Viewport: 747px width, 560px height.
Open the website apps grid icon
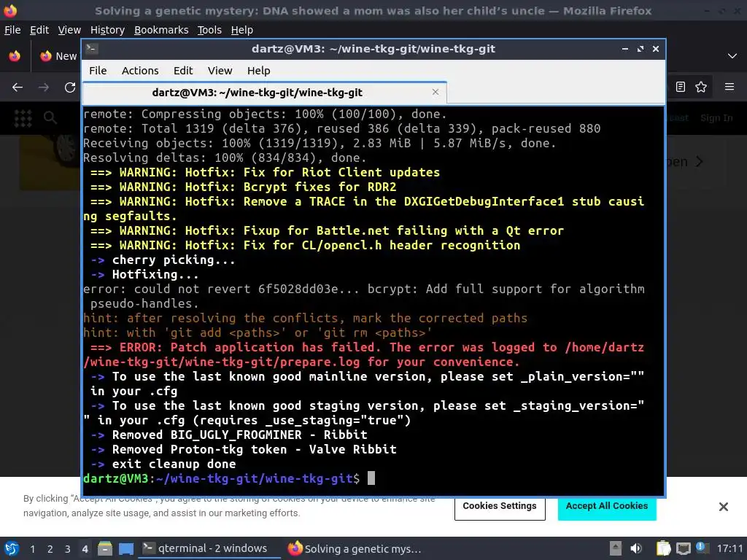pyautogui.click(x=23, y=117)
